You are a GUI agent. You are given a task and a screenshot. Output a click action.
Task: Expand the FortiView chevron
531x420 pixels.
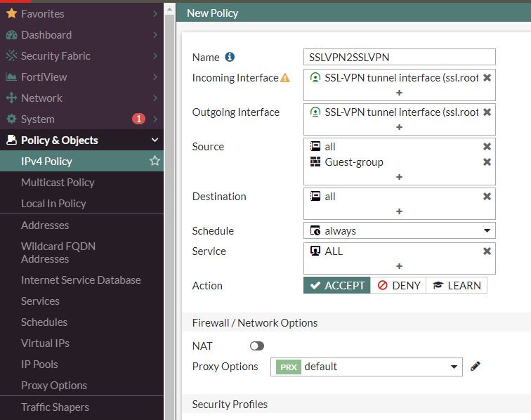point(155,77)
